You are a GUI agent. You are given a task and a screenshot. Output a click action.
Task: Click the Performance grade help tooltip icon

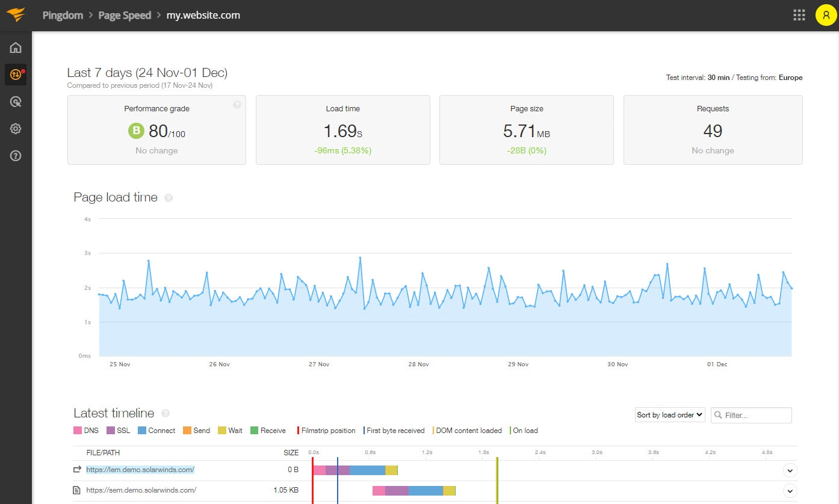click(x=237, y=104)
